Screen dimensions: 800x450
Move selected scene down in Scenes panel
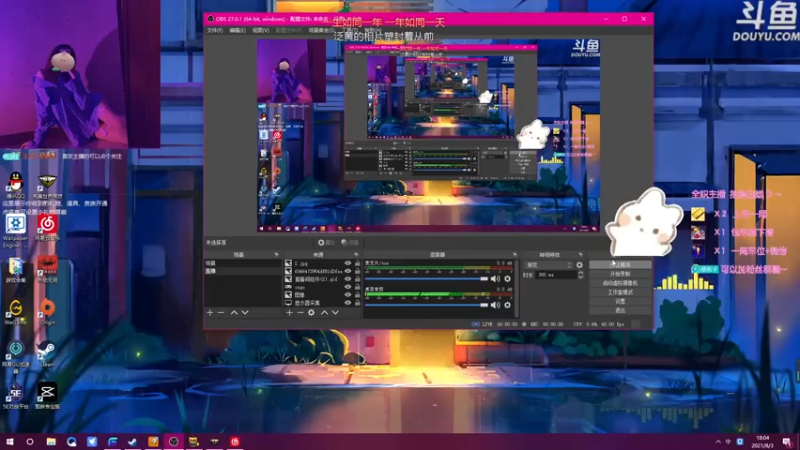(x=245, y=312)
